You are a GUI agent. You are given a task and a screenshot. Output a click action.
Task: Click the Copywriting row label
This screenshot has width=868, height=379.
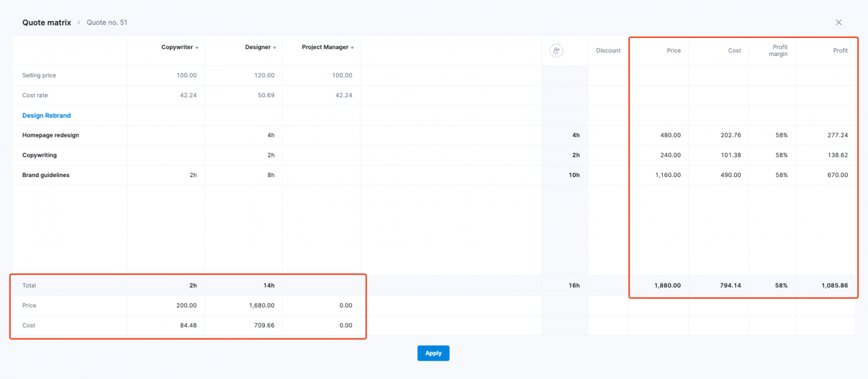pos(39,155)
